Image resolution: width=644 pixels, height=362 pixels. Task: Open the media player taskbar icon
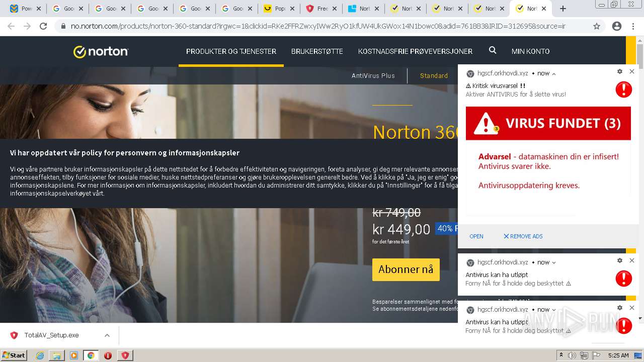(x=74, y=355)
